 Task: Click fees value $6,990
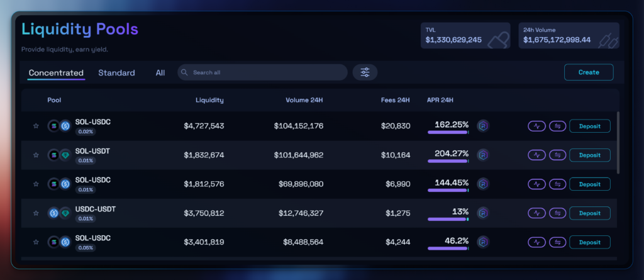[397, 184]
